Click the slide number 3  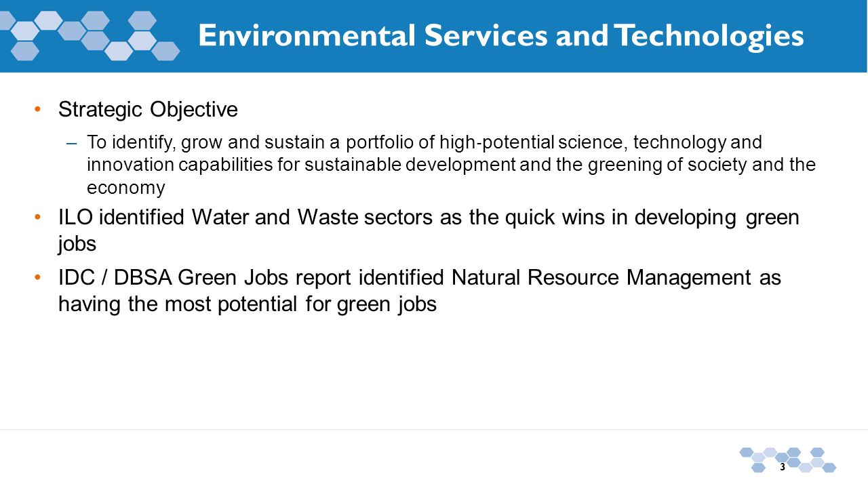click(783, 467)
